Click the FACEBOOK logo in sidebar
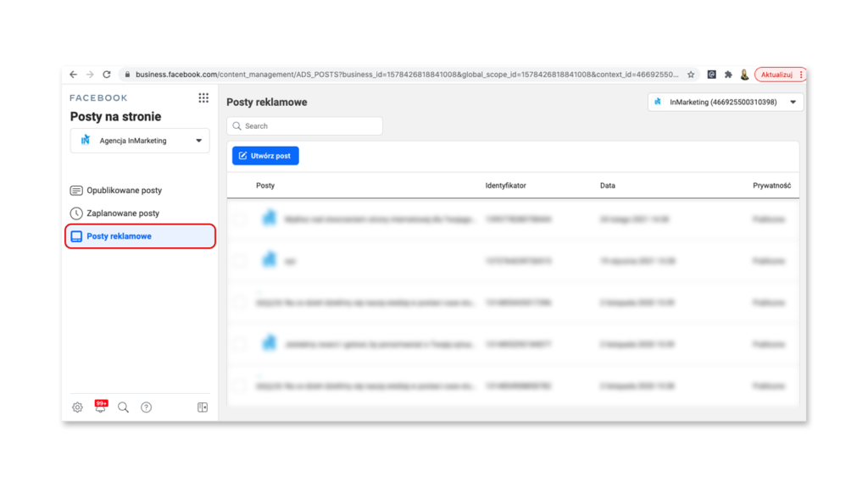868x488 pixels. coord(98,98)
